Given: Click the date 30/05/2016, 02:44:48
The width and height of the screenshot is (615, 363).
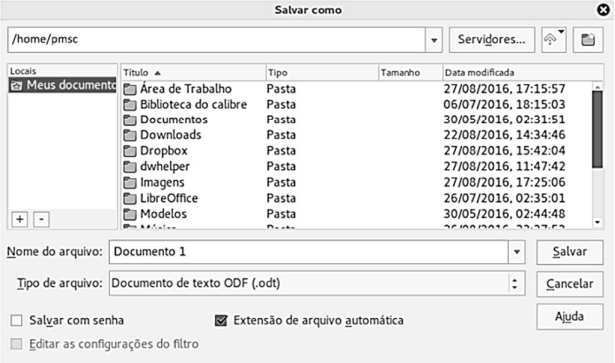Looking at the screenshot, I should (504, 214).
